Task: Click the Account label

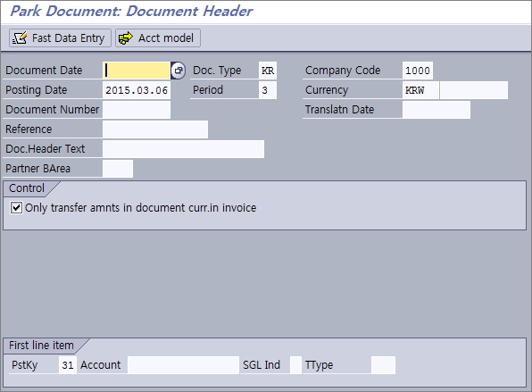Action: pyautogui.click(x=101, y=365)
